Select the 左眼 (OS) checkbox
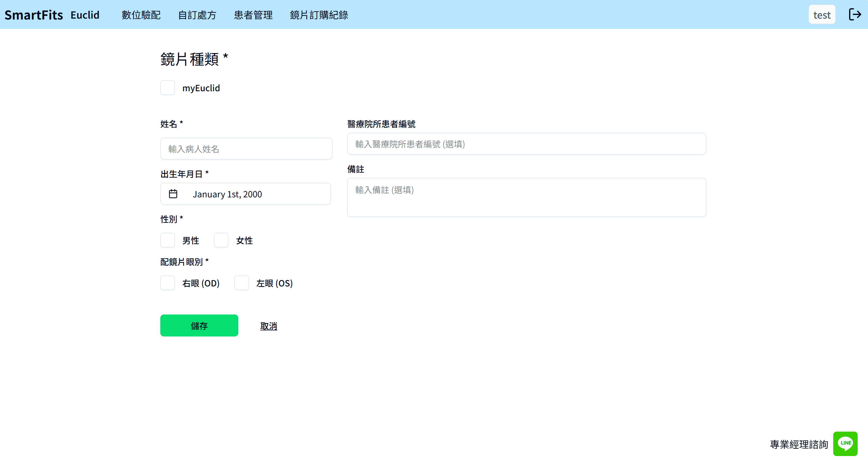The width and height of the screenshot is (868, 460). [x=242, y=283]
